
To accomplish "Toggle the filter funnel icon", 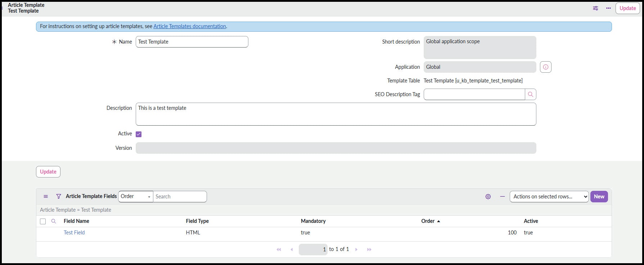I will (x=59, y=197).
